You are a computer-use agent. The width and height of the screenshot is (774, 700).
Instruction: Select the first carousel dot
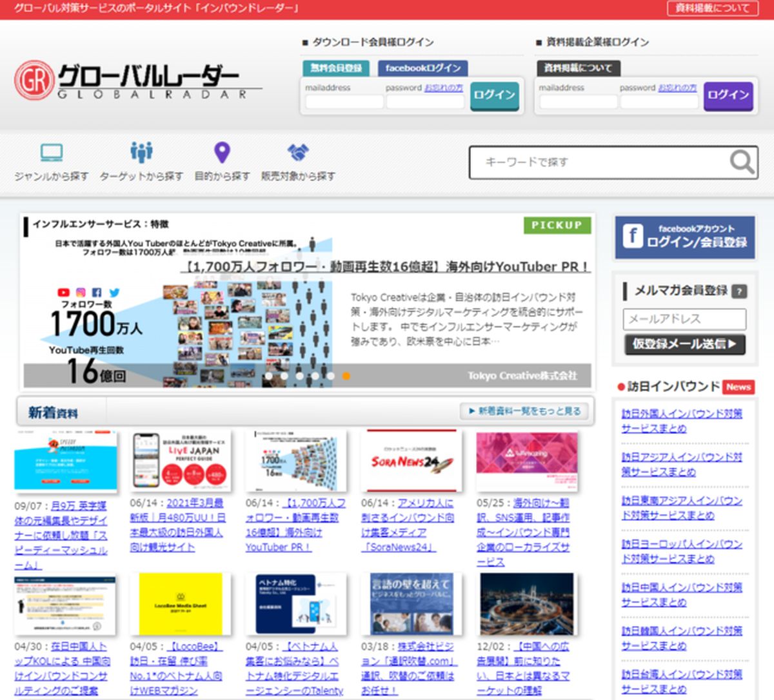pos(268,376)
